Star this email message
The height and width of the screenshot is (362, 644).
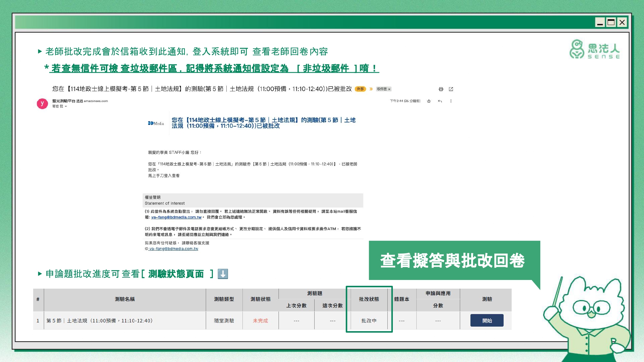pyautogui.click(x=429, y=101)
